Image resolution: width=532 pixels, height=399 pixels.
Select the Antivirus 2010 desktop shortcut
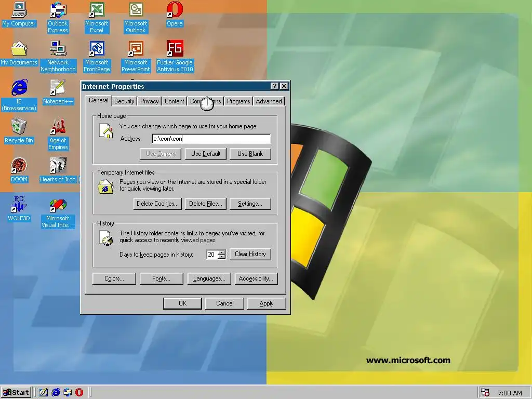tap(175, 57)
